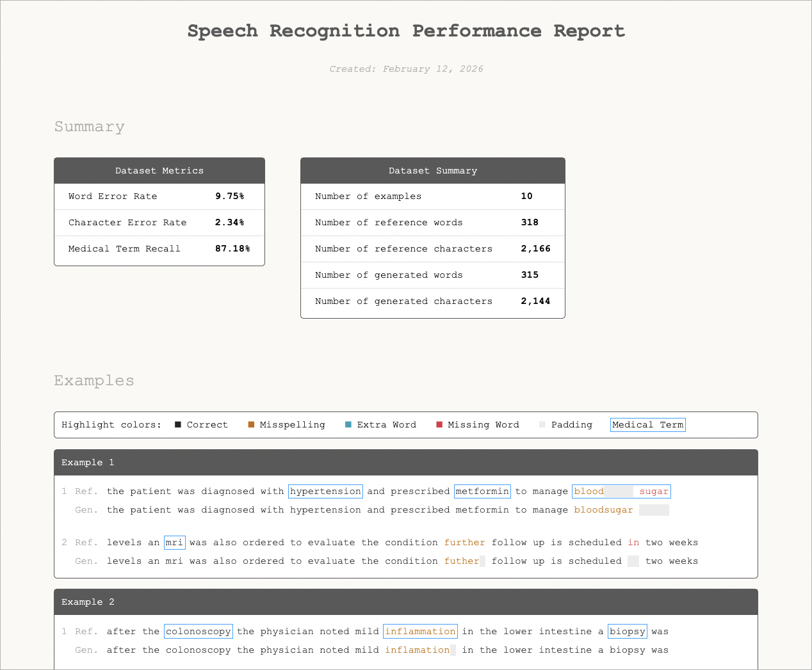Click the boxed term inflammation in Example 2
The image size is (812, 670).
tap(420, 632)
